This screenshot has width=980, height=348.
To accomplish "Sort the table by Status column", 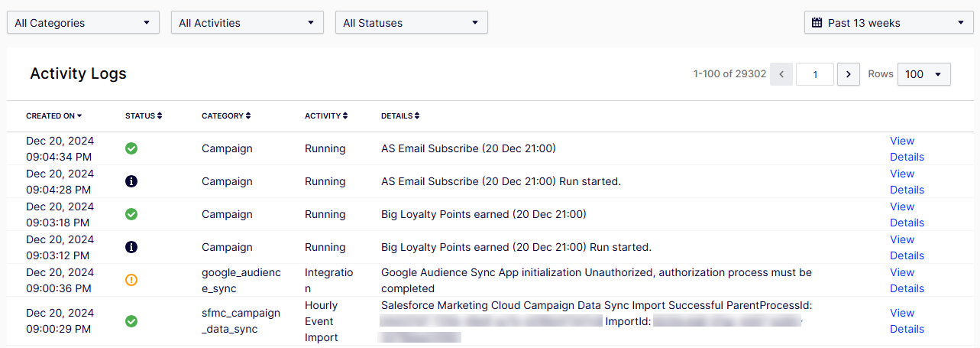I will 144,116.
